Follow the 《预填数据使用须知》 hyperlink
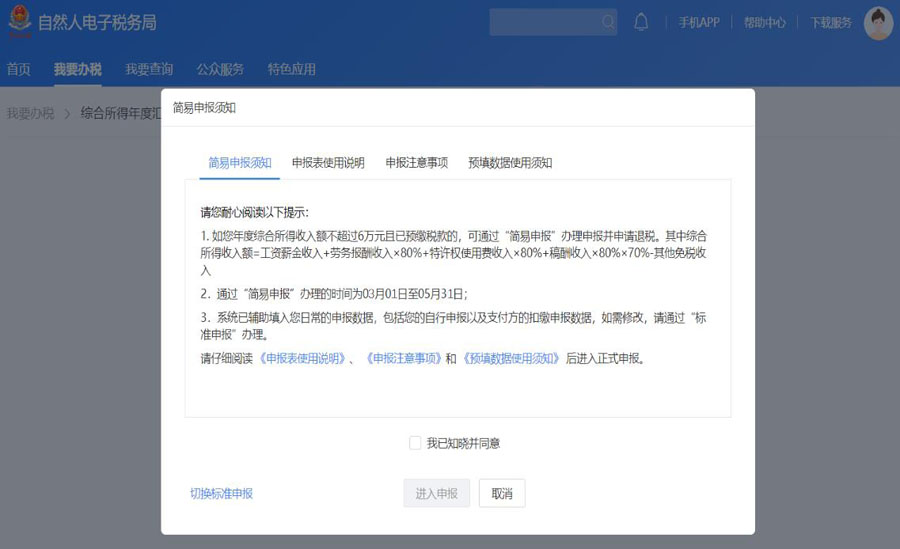The image size is (900, 549). coord(511,358)
